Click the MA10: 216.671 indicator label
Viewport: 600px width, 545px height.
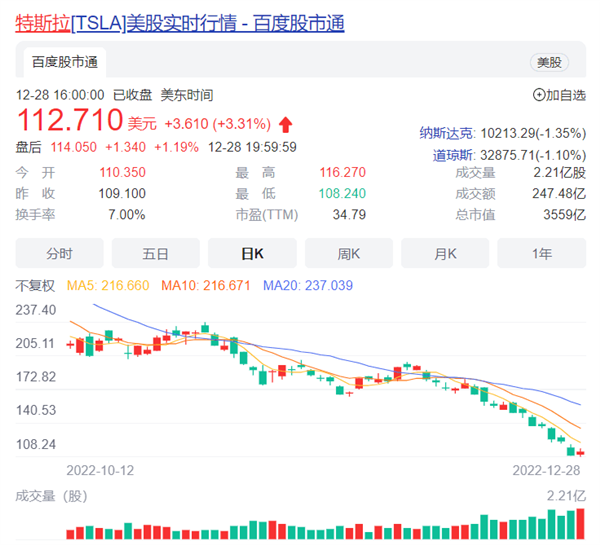pyautogui.click(x=205, y=286)
